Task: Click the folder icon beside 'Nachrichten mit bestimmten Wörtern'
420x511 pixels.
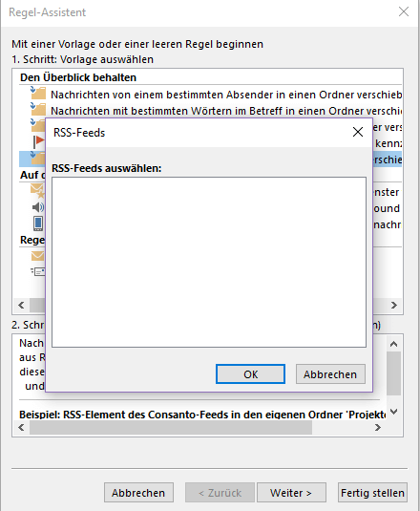Action: tap(38, 109)
